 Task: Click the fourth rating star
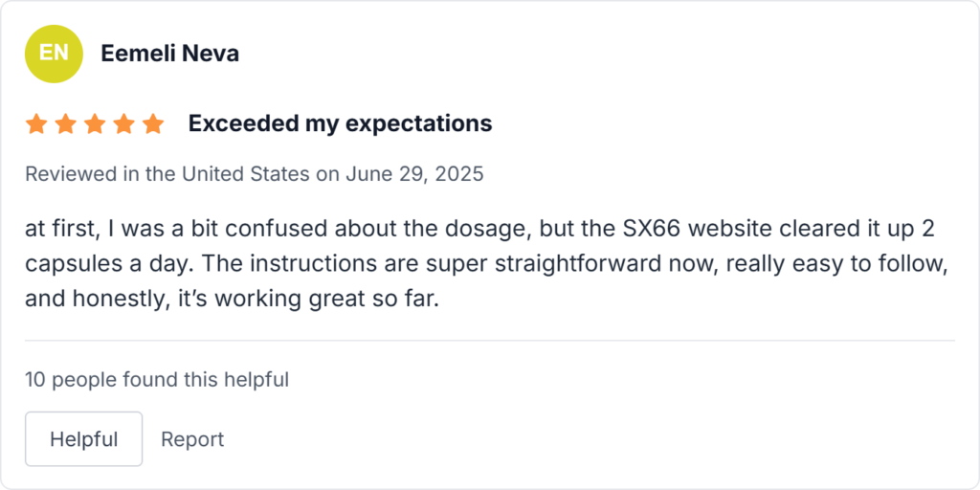123,124
